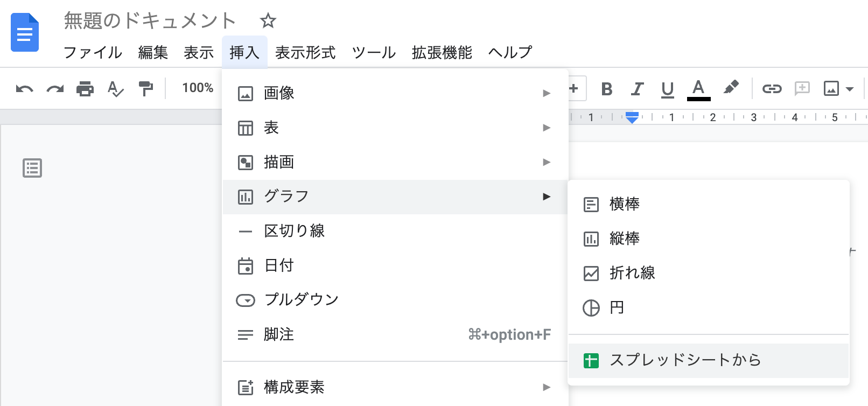This screenshot has width=868, height=406.
Task: Star the untitled document
Action: [x=268, y=21]
